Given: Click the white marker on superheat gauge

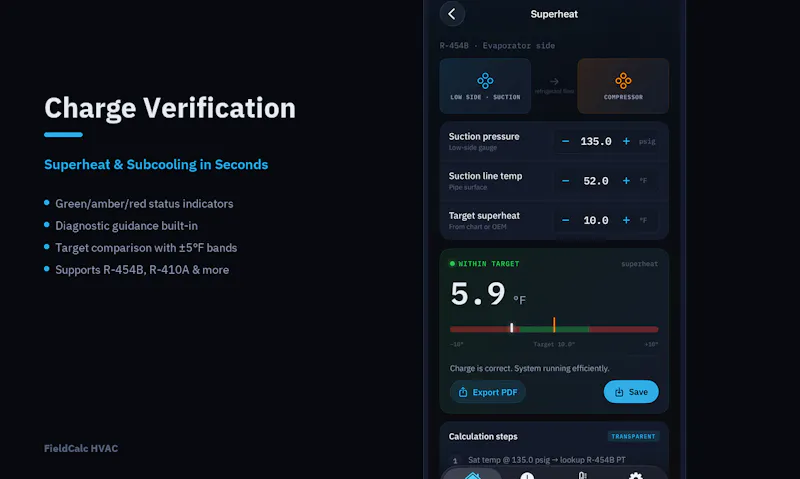Looking at the screenshot, I should point(512,327).
